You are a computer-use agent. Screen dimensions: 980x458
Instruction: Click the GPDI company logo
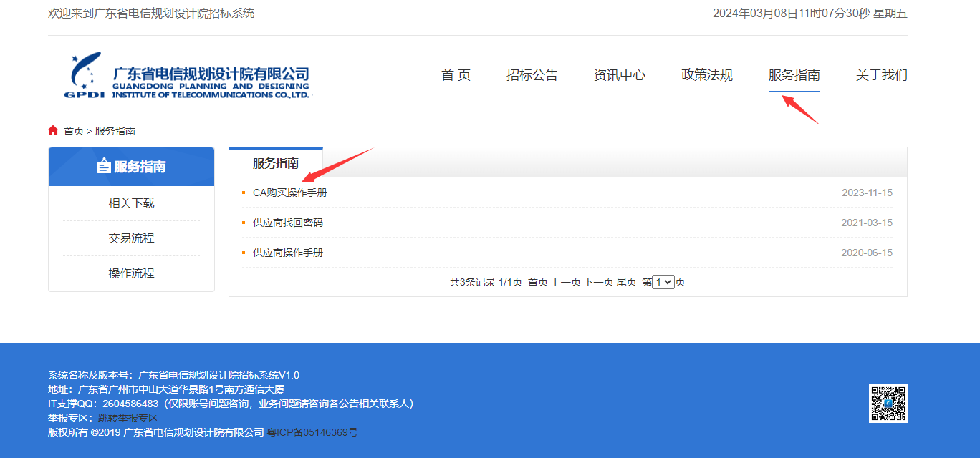188,75
